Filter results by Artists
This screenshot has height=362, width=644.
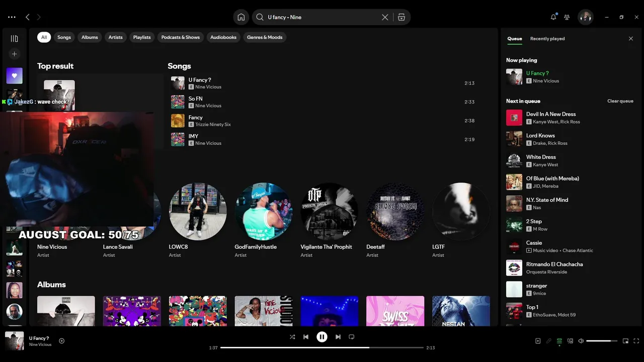point(115,37)
